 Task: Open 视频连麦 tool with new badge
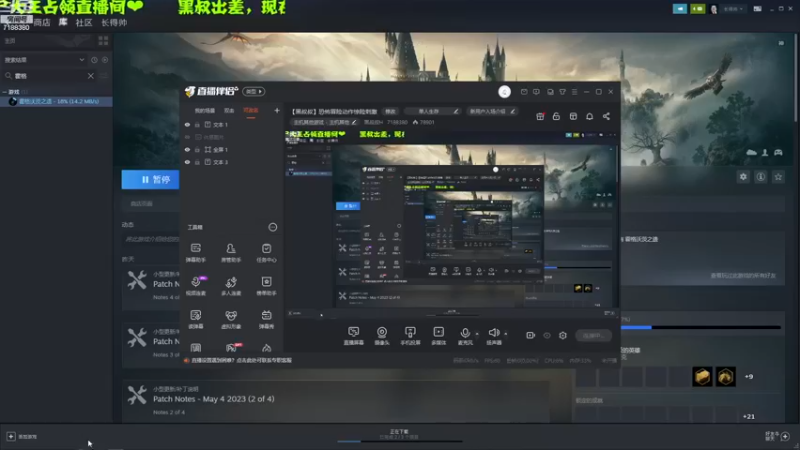[x=196, y=286]
